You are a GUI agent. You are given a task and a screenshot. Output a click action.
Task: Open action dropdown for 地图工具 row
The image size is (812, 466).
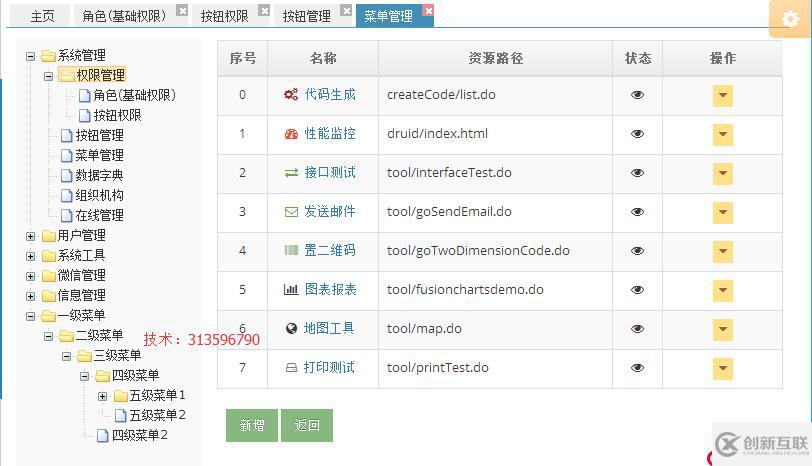point(722,329)
